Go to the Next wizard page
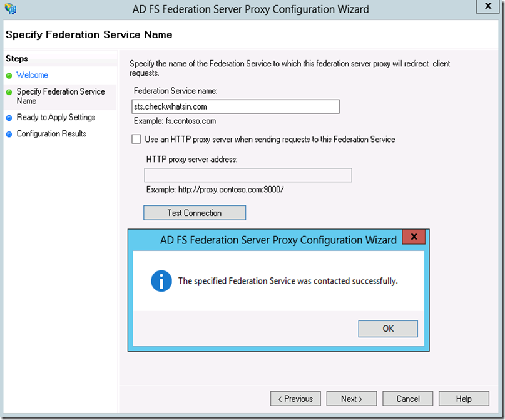Image resolution: width=505 pixels, height=420 pixels. coord(352,399)
